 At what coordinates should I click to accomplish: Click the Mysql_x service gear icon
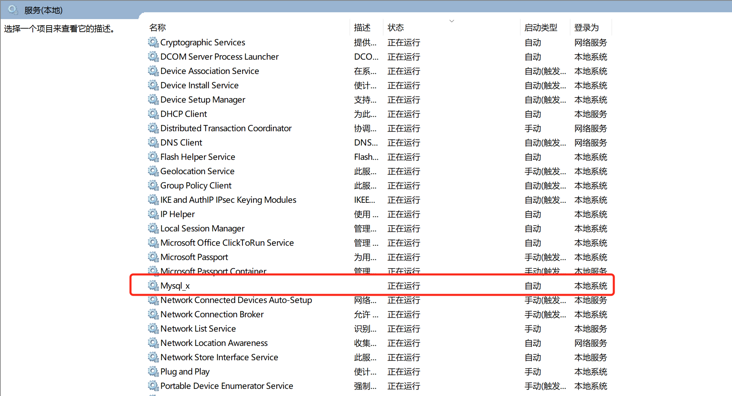pyautogui.click(x=153, y=285)
